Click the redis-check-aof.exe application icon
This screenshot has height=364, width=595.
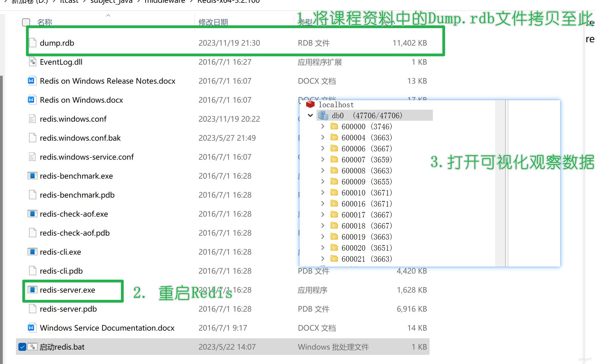point(32,214)
